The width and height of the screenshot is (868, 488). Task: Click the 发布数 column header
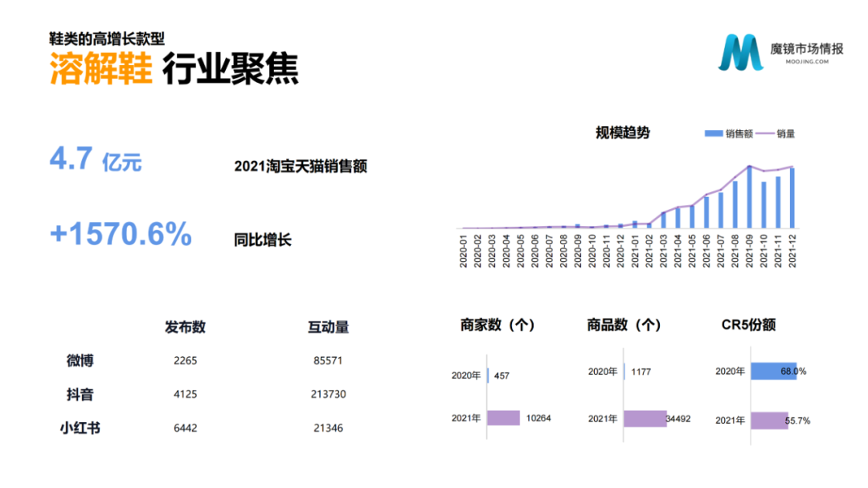click(185, 327)
